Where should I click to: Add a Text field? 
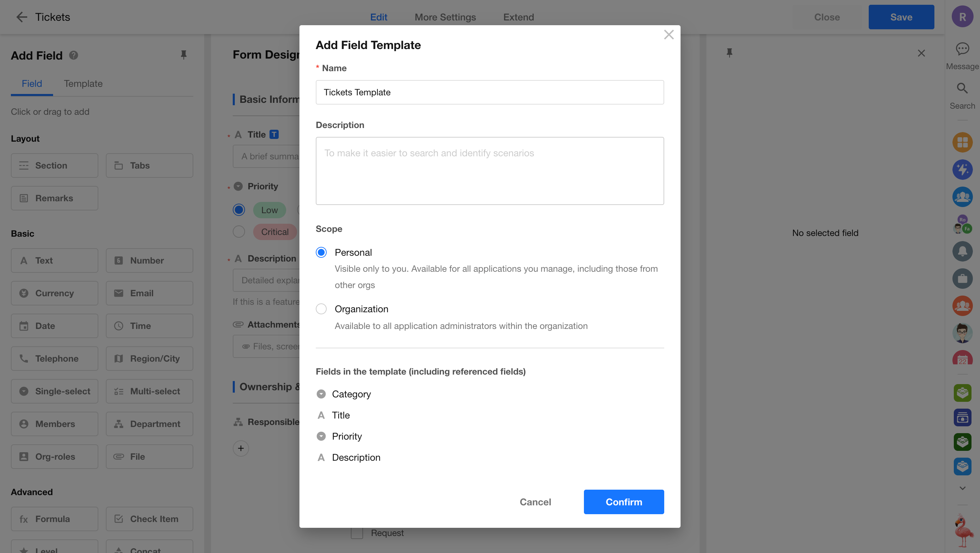[54, 261]
